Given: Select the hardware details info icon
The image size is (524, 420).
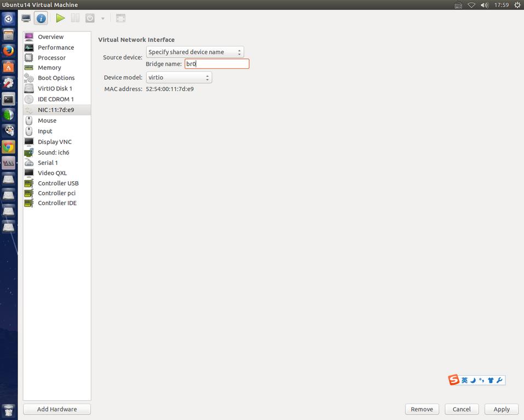Looking at the screenshot, I should click(x=41, y=18).
